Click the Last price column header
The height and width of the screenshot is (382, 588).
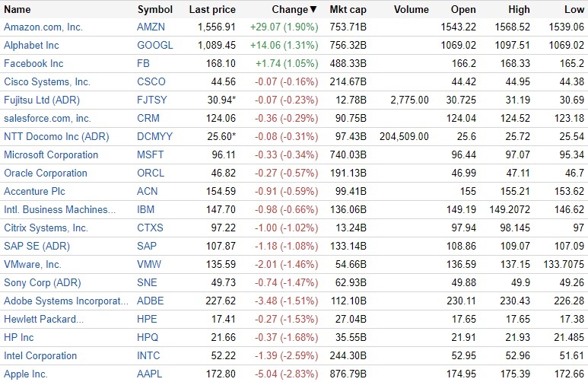coord(212,10)
